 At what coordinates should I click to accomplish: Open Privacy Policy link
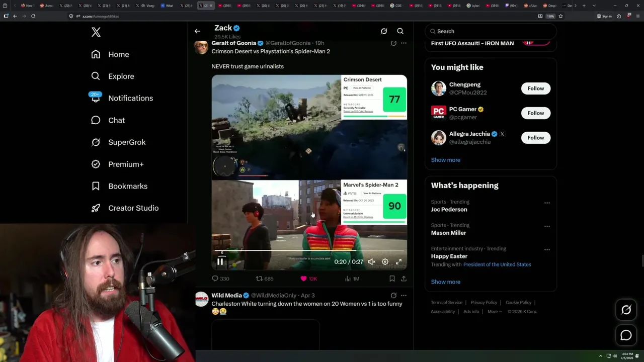[484, 303]
